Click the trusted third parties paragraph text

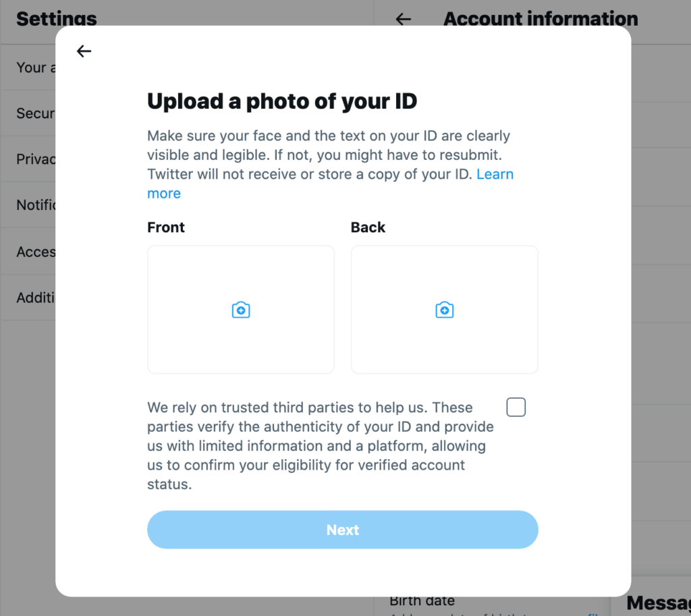[321, 445]
